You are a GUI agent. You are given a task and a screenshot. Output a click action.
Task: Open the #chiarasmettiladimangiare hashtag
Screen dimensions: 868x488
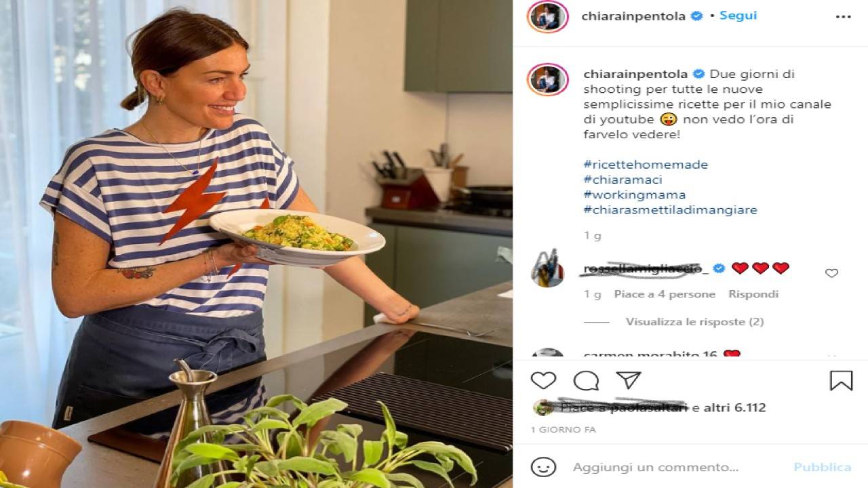(671, 209)
